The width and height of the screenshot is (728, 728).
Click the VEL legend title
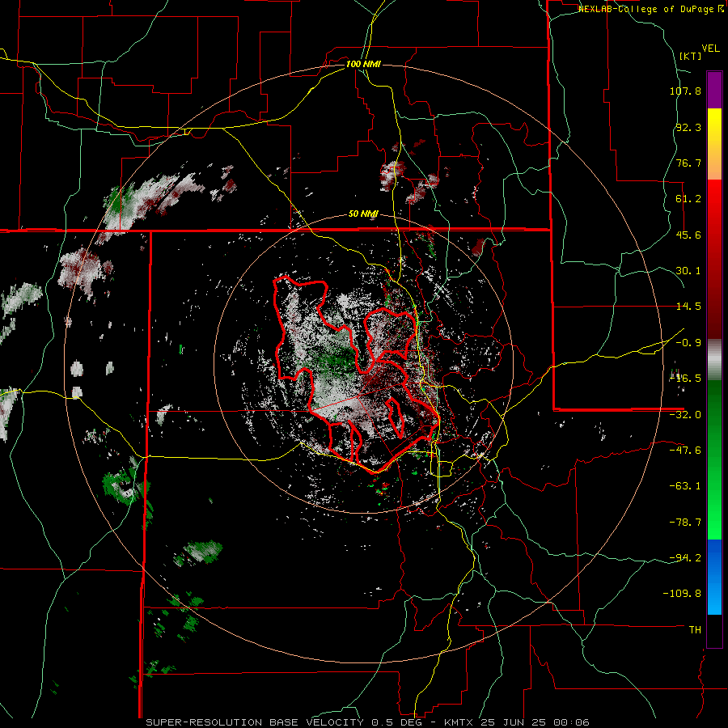coord(711,48)
